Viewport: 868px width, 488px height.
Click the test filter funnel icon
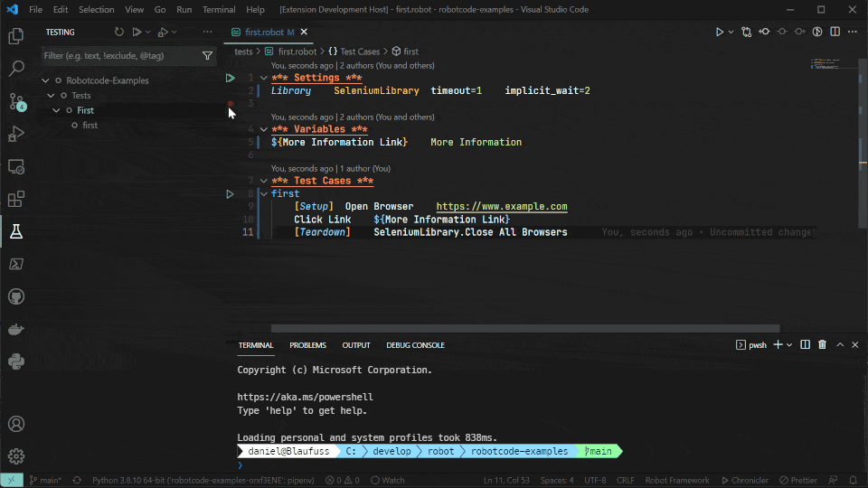207,55
